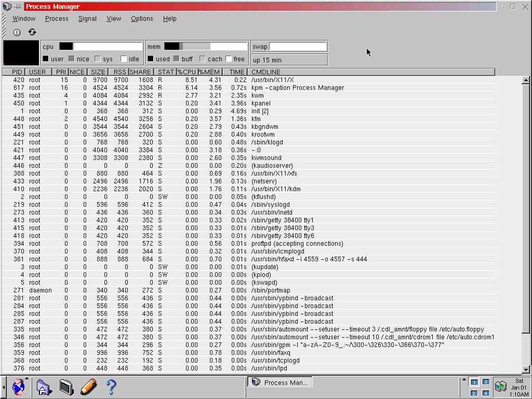Open the View menu

pyautogui.click(x=114, y=19)
